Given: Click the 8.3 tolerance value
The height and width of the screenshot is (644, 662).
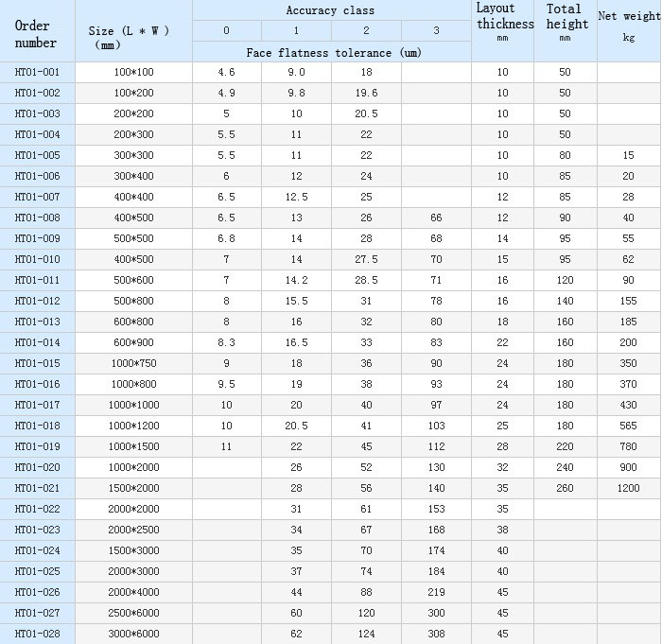Looking at the screenshot, I should (227, 342).
